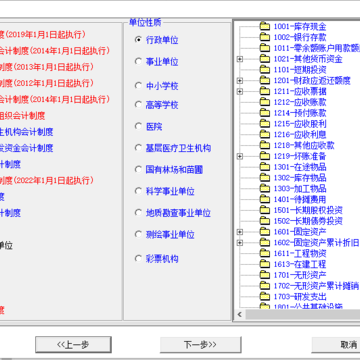
Task: Expand the 1021-其他货币资金 tree node
Action: coord(240,59)
